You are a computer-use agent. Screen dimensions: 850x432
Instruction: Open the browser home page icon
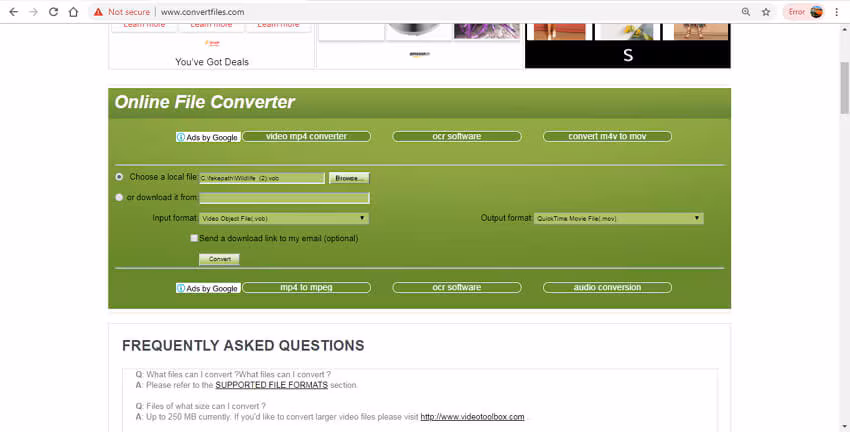tap(73, 11)
